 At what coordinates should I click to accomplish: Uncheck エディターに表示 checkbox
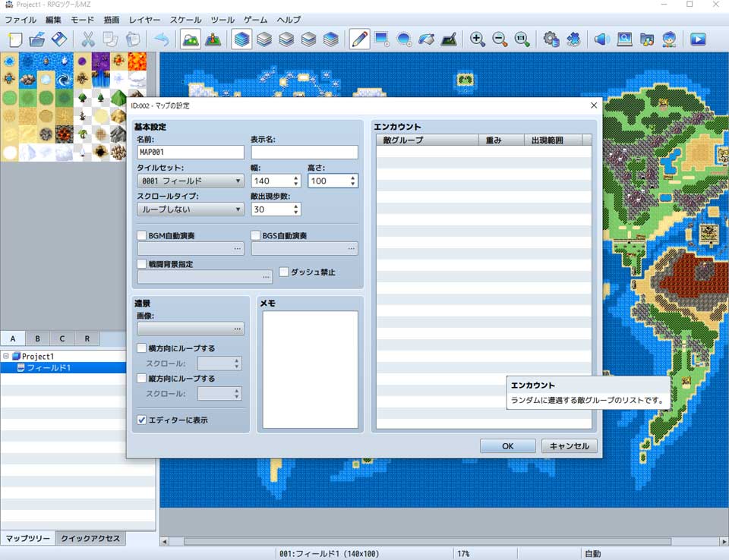tap(142, 420)
